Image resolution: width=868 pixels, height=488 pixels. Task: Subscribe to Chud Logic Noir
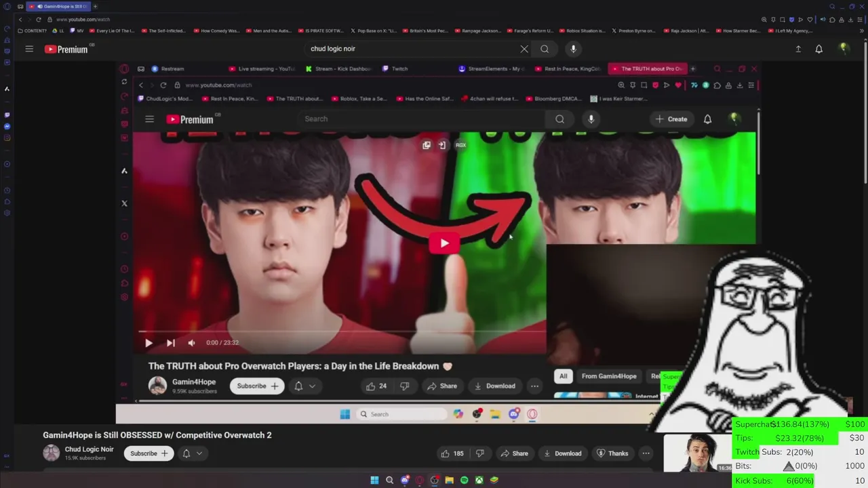[149, 453]
